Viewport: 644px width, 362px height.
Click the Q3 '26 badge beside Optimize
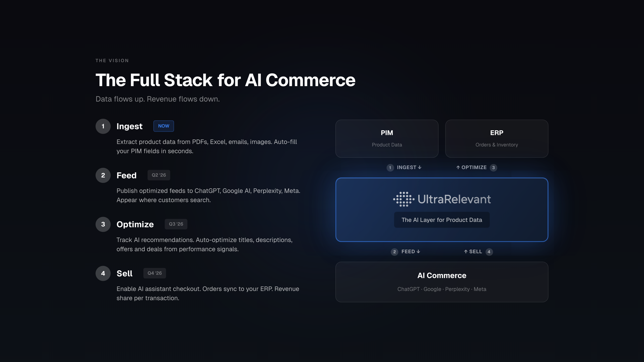coord(176,224)
